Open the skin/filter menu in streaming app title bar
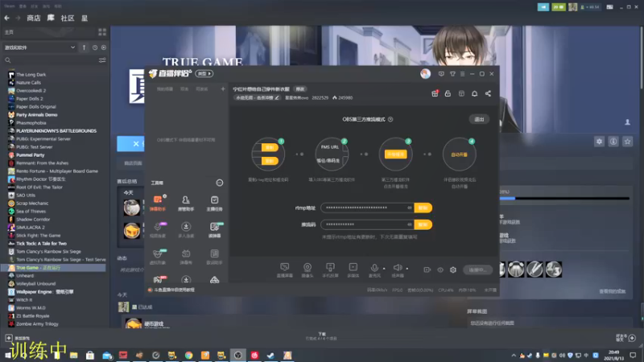The image size is (644, 362). coord(452,74)
